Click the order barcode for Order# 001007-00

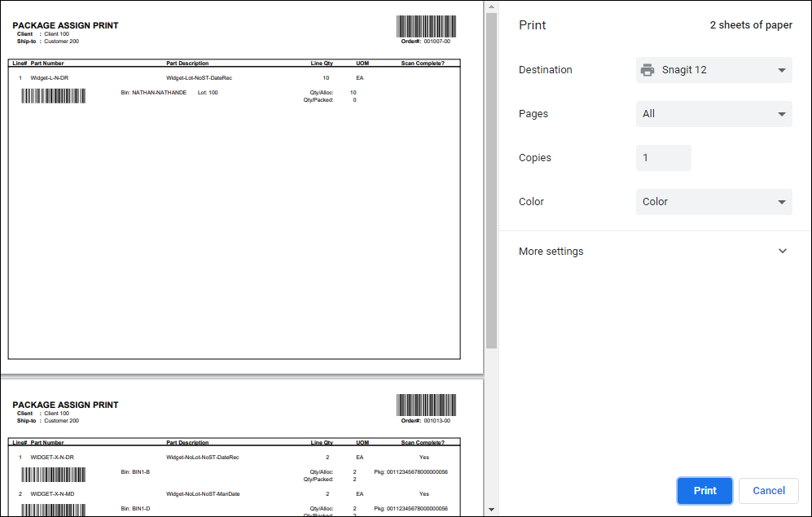click(x=426, y=26)
